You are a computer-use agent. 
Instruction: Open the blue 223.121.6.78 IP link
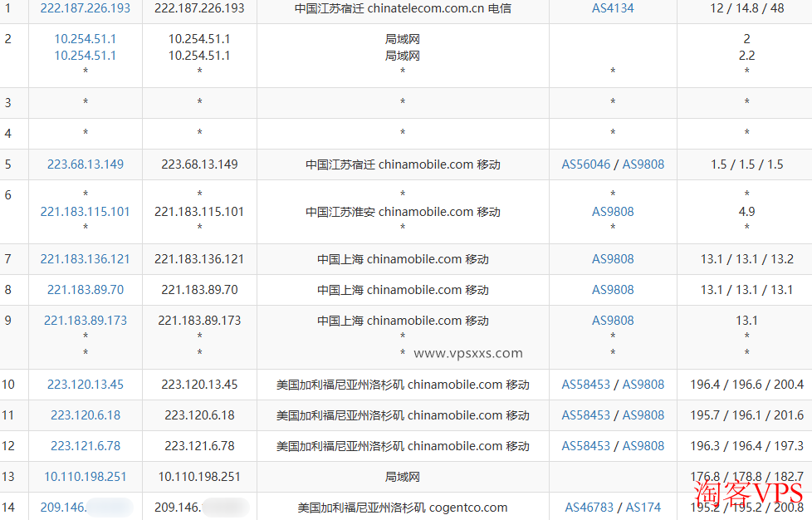click(86, 446)
